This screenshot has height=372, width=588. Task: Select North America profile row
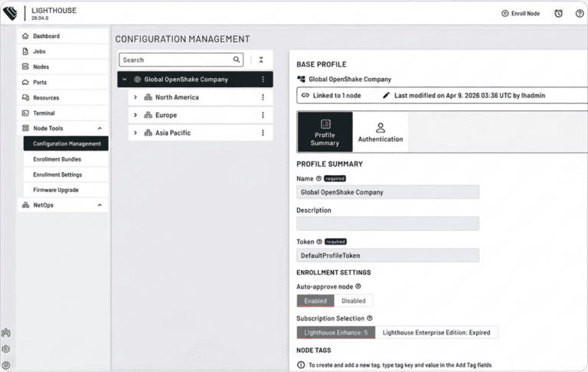201,97
